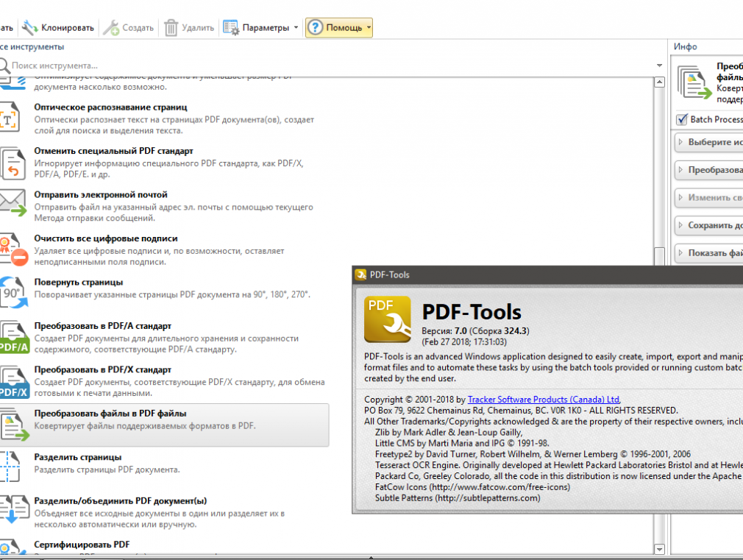The image size is (743, 560).
Task: Select Сертифицировать PDF tool title
Action: pyautogui.click(x=82, y=545)
